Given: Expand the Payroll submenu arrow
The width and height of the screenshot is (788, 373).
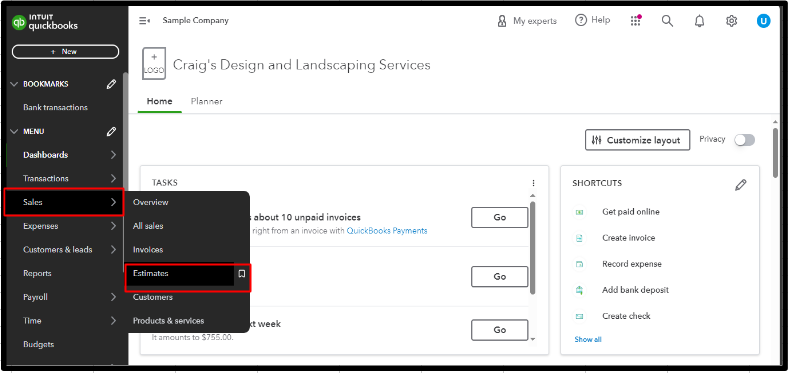Looking at the screenshot, I should click(113, 297).
